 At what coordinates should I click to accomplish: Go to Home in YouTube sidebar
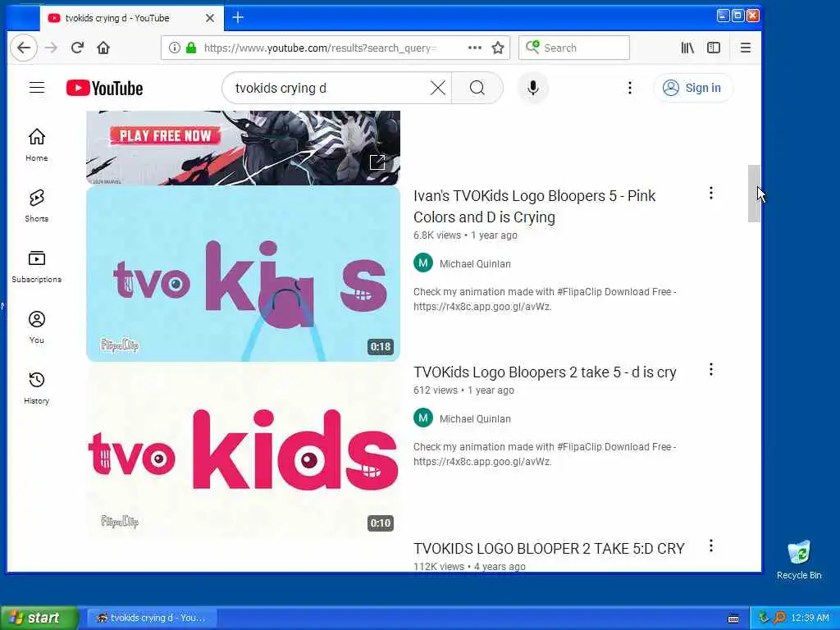click(x=37, y=144)
